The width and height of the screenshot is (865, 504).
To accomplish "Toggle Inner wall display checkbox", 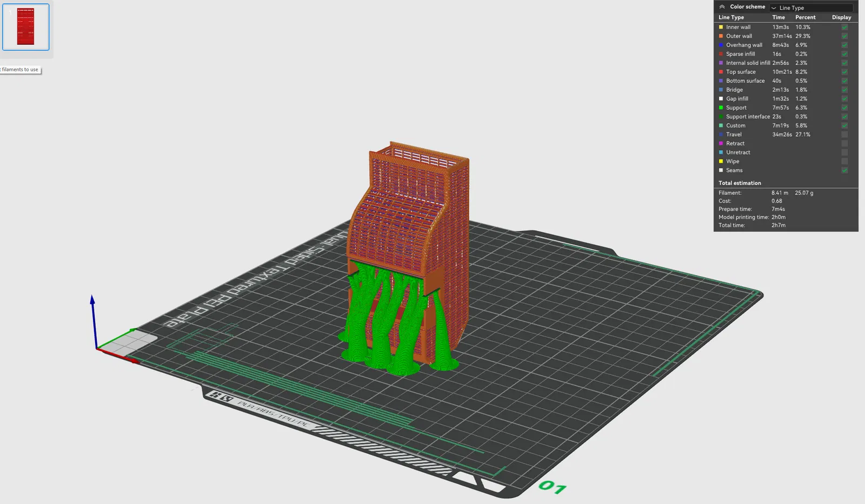I will (x=844, y=27).
